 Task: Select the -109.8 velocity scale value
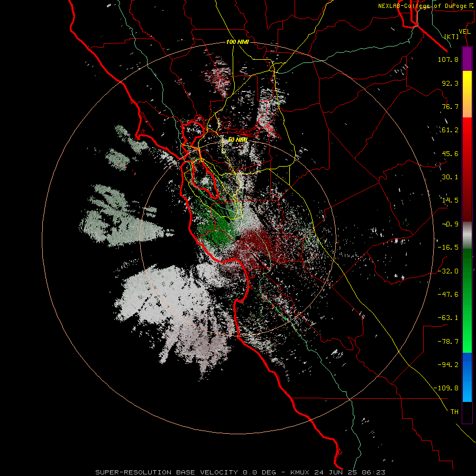coord(446,388)
